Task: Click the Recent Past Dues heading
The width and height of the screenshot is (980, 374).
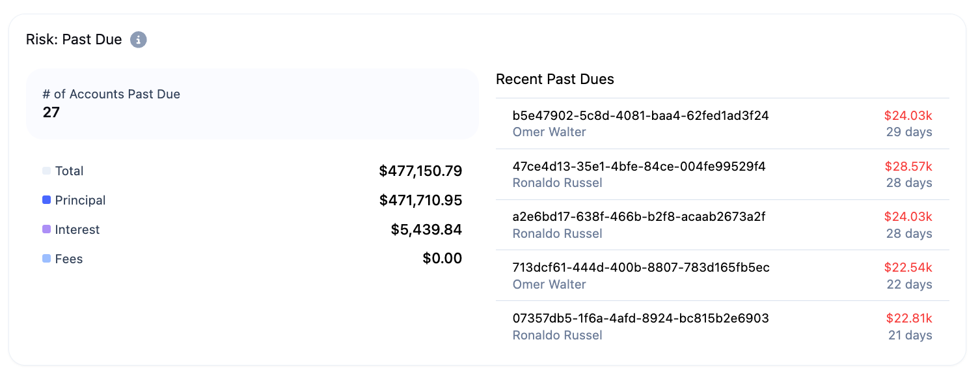Action: [x=555, y=79]
